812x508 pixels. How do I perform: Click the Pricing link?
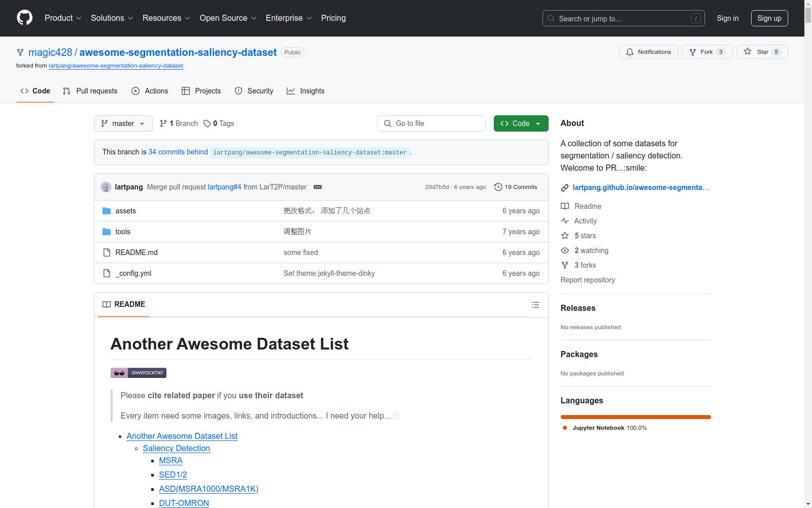(333, 18)
